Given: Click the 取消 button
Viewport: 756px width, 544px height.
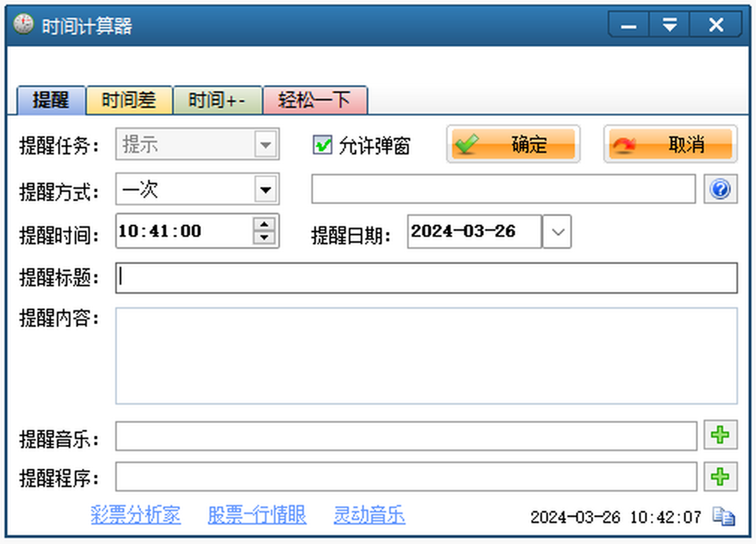Looking at the screenshot, I should pos(670,144).
